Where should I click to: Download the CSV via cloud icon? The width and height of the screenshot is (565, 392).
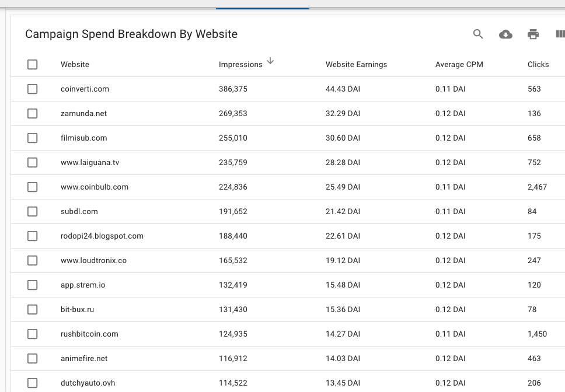[x=505, y=34]
